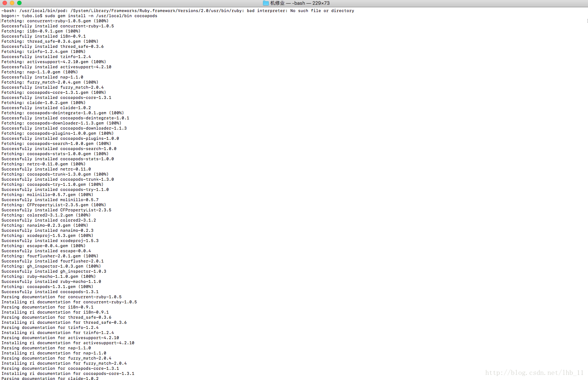
Task: Click 'Successfully installed thread_safe-0.3.6' line
Action: [53, 46]
